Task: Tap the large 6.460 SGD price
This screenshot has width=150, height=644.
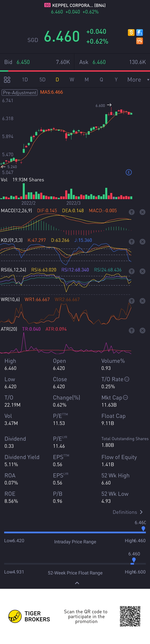Action: (62, 36)
